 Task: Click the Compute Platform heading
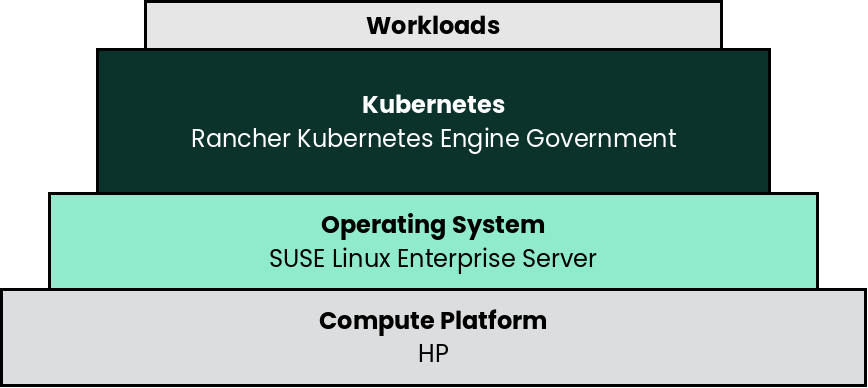click(x=433, y=321)
